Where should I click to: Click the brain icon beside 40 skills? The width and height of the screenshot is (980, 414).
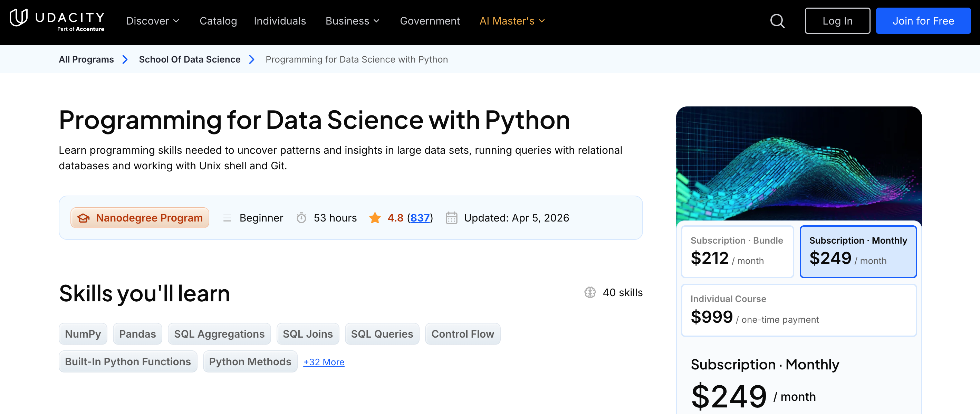point(590,292)
